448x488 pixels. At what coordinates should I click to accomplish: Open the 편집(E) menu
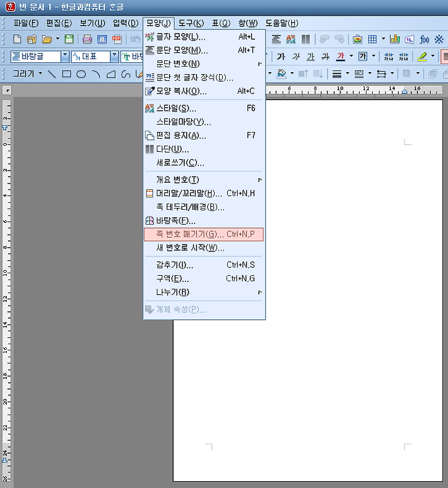click(58, 24)
